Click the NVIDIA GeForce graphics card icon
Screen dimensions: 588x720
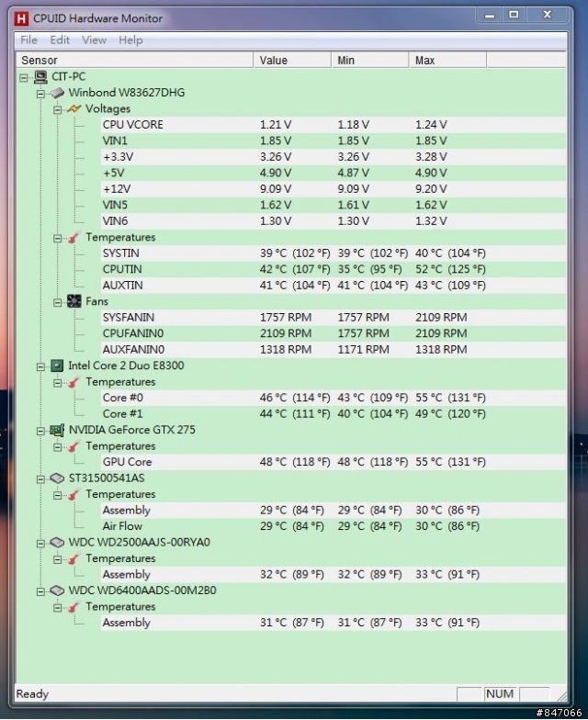57,430
